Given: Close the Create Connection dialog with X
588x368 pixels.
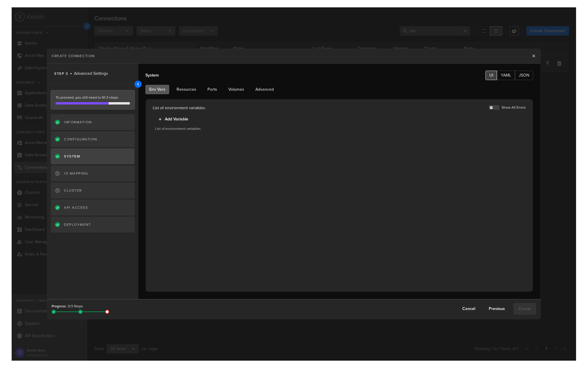Looking at the screenshot, I should pos(533,56).
